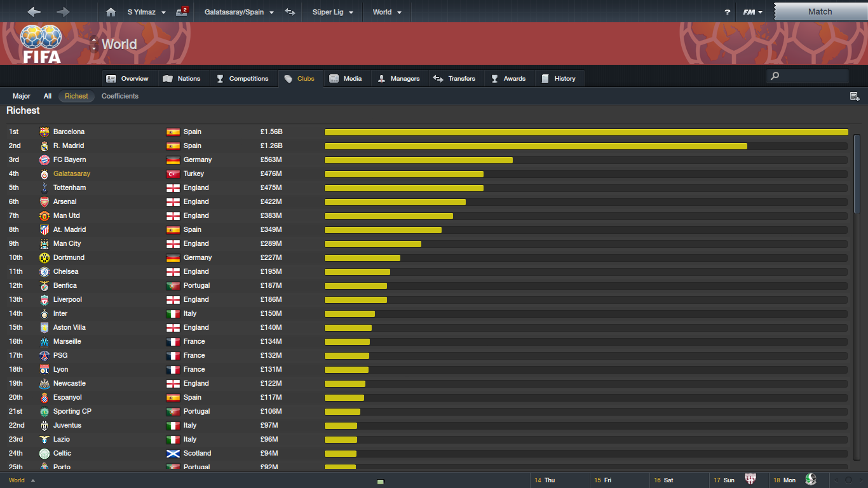Viewport: 868px width, 488px height.
Task: Click the search input field
Action: 807,76
